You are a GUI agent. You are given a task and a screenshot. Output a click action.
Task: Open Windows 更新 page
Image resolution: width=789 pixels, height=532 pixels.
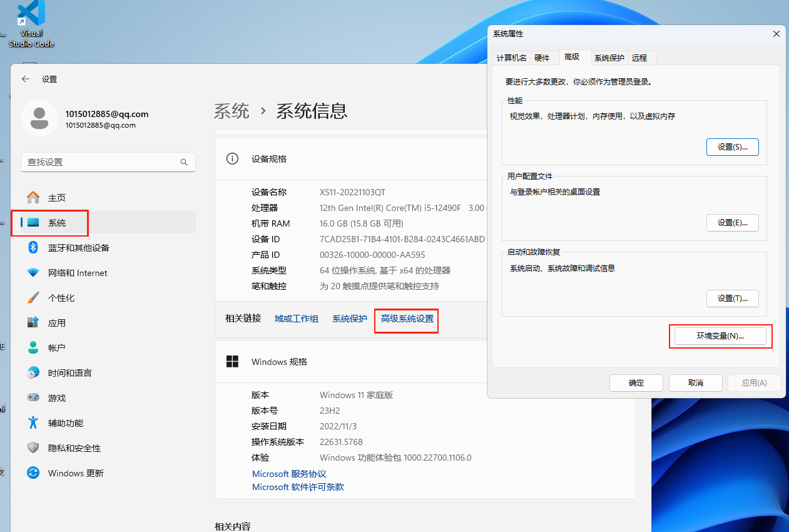[x=76, y=473]
